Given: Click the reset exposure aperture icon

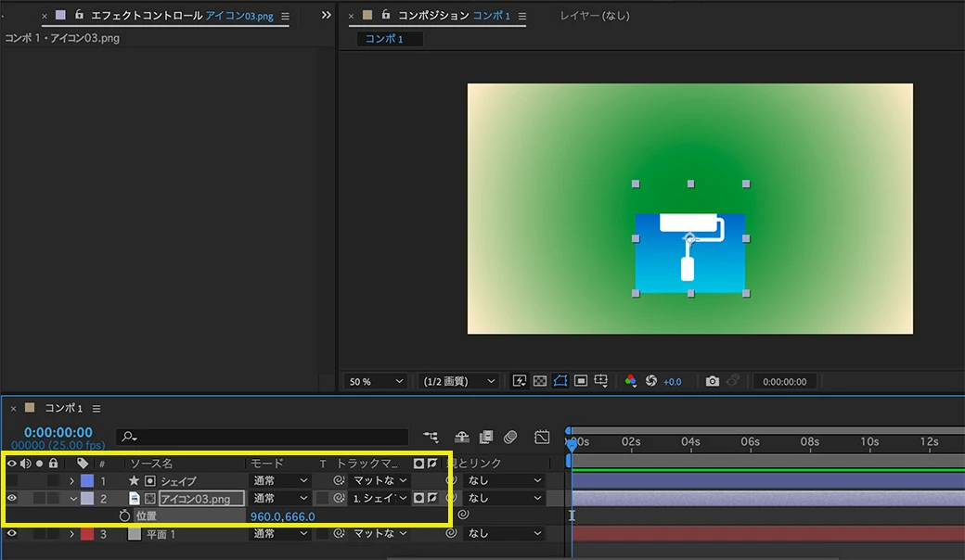Looking at the screenshot, I should 651,381.
